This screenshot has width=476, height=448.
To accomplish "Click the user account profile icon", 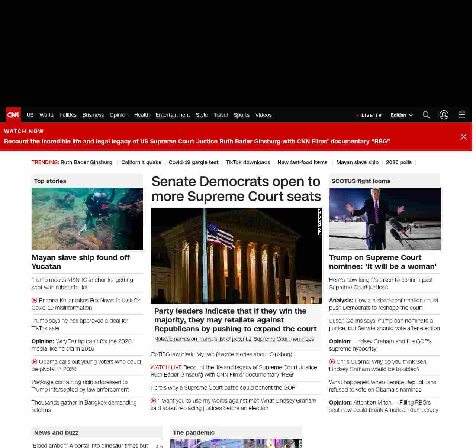I will pyautogui.click(x=444, y=115).
